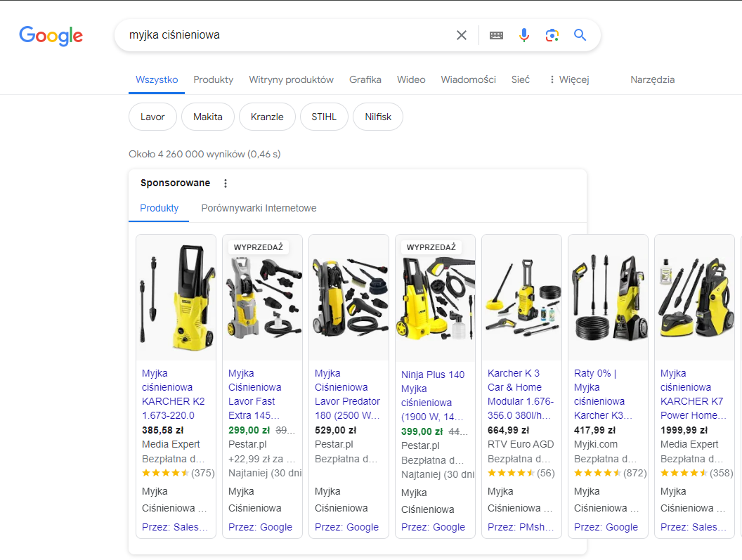
Task: Open the KARCHER K7 Power Home image
Action: point(694,297)
